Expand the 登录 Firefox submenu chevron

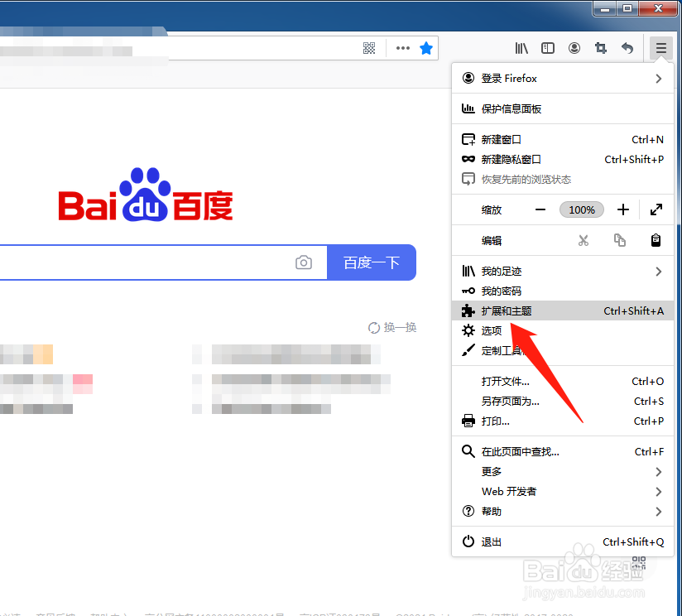coord(659,79)
